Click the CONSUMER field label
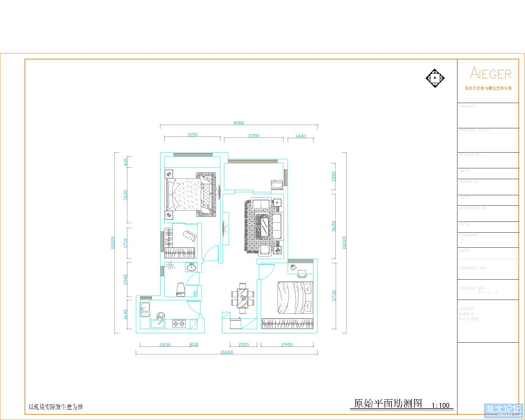Screen dimensions: 525x420 (x=469, y=235)
